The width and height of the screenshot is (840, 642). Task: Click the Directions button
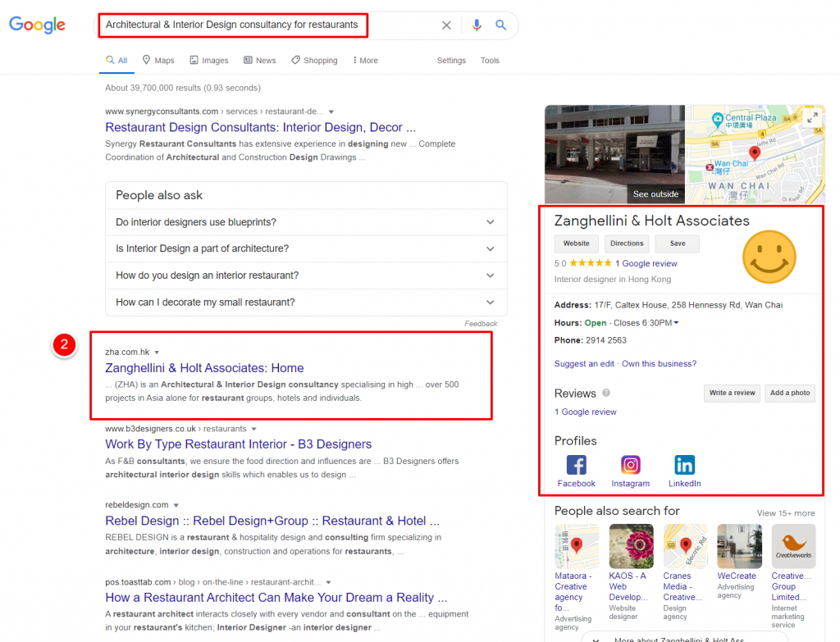627,244
